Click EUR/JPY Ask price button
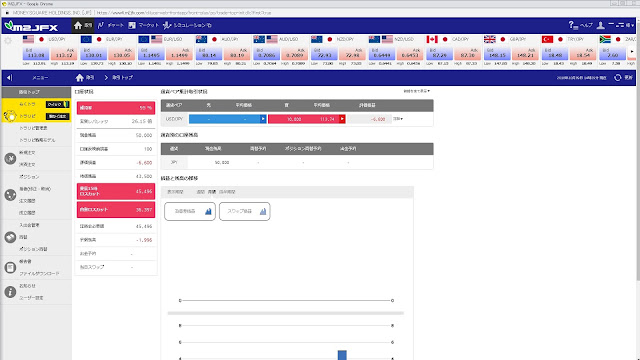The image size is (640, 360). coord(122,53)
